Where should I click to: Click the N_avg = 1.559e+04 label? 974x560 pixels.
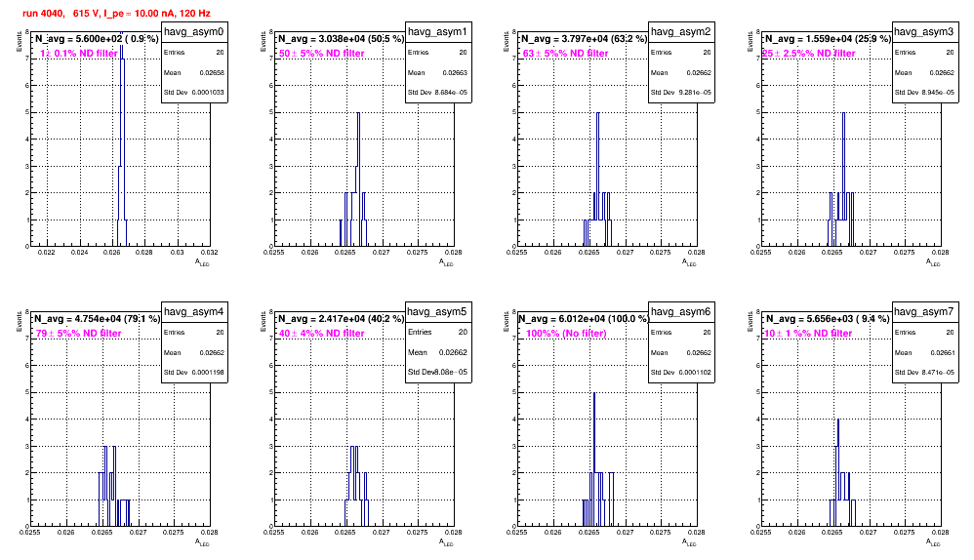click(x=828, y=38)
